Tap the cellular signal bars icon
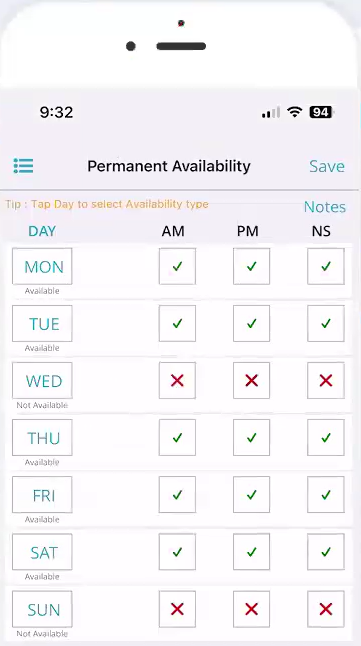This screenshot has width=361, height=646. click(271, 112)
